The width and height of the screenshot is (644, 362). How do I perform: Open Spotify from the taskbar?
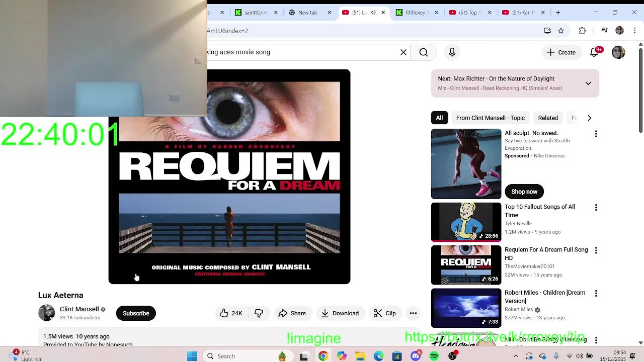(x=434, y=356)
